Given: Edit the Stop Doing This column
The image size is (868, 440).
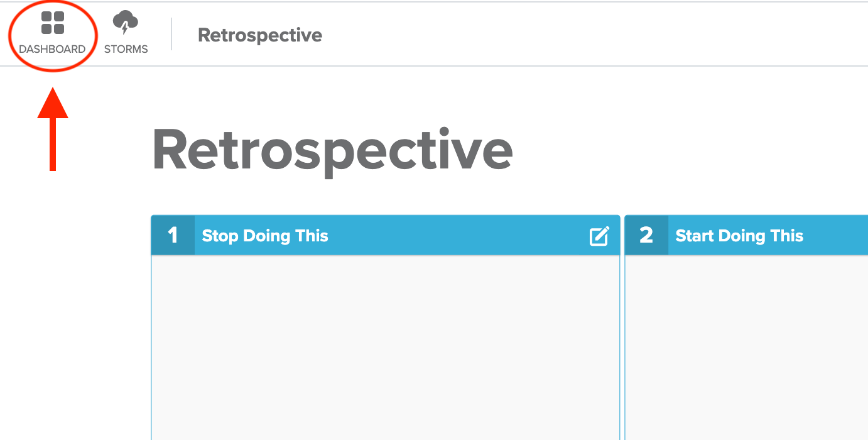Looking at the screenshot, I should pos(599,236).
